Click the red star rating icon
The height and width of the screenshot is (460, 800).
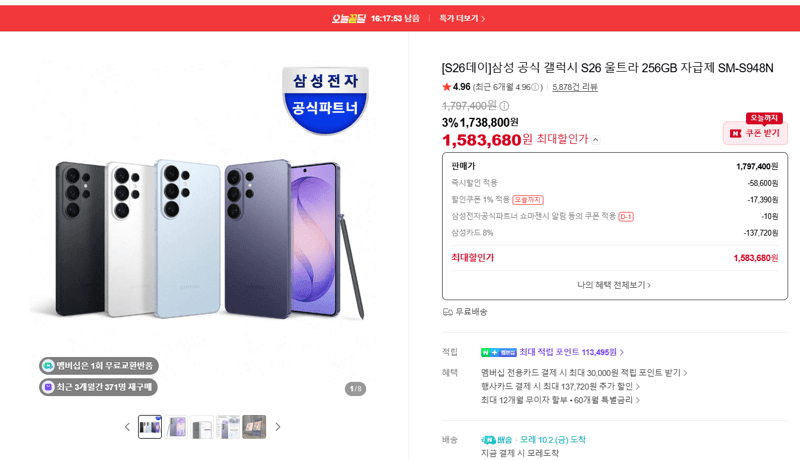446,87
